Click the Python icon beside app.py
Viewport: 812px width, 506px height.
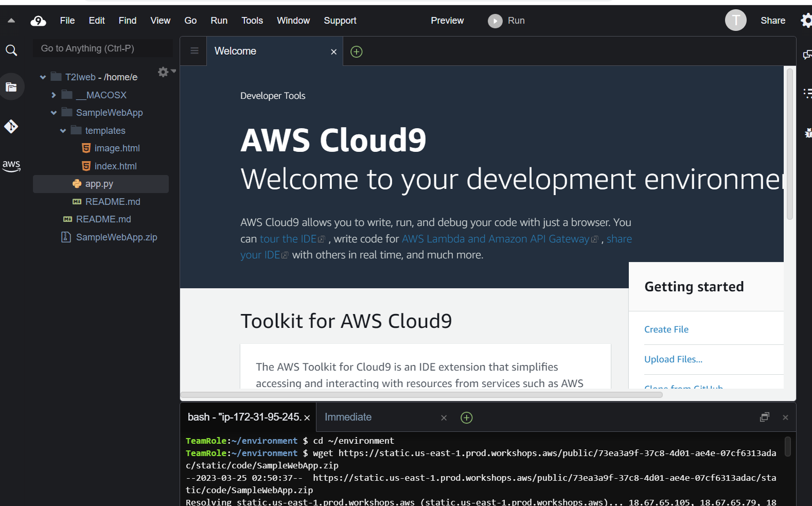pos(77,184)
